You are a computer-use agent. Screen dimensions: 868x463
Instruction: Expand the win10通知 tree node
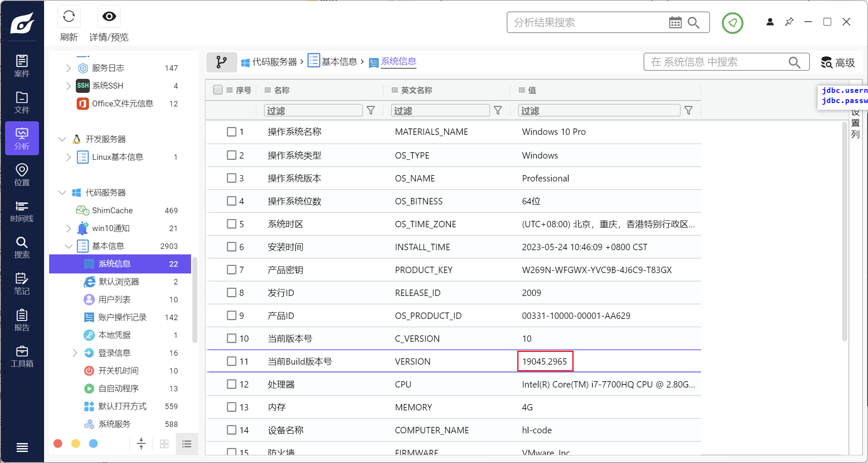(x=68, y=228)
